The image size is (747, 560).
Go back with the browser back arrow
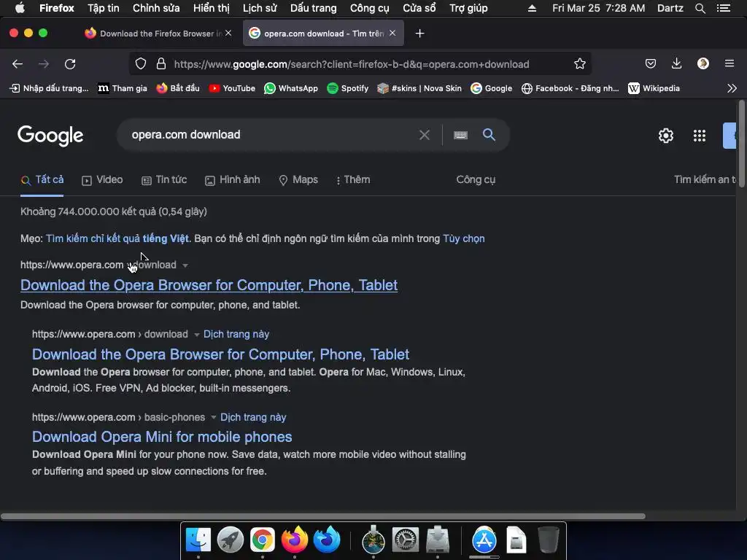click(18, 64)
